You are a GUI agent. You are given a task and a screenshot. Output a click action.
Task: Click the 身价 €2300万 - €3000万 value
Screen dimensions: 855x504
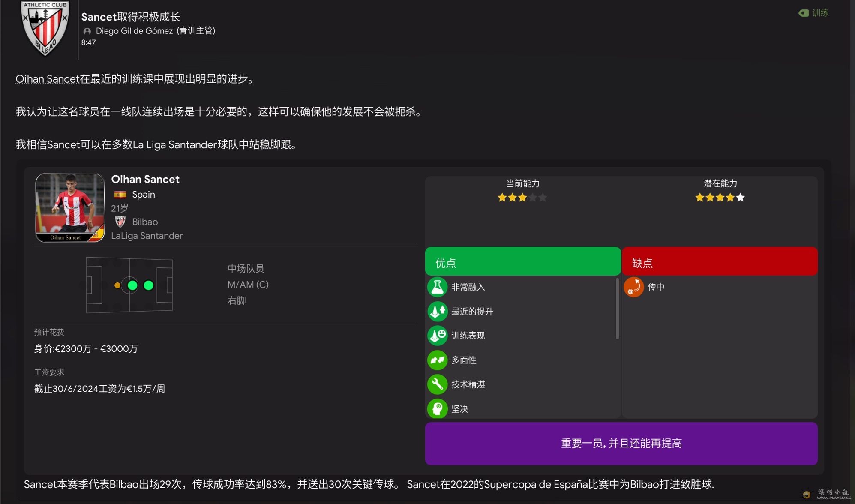(86, 349)
